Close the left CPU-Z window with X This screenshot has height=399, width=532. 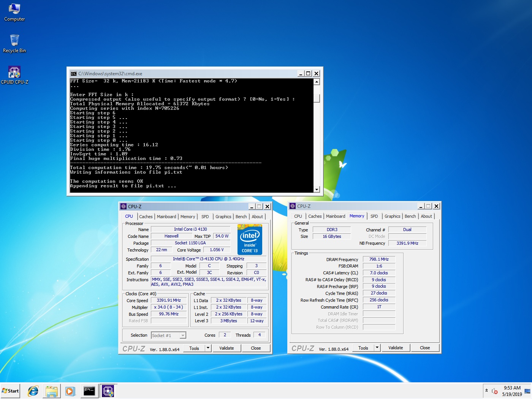tap(267, 206)
